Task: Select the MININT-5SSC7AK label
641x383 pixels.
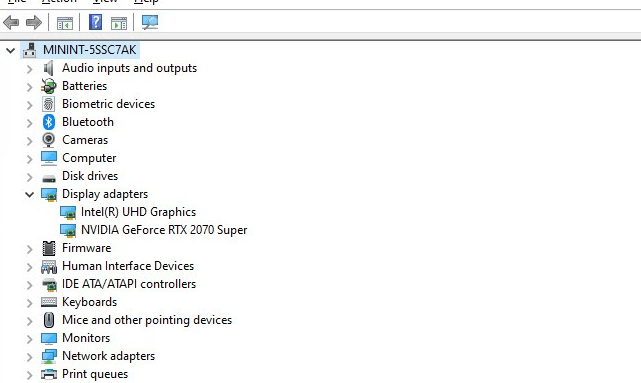Action: [90, 50]
